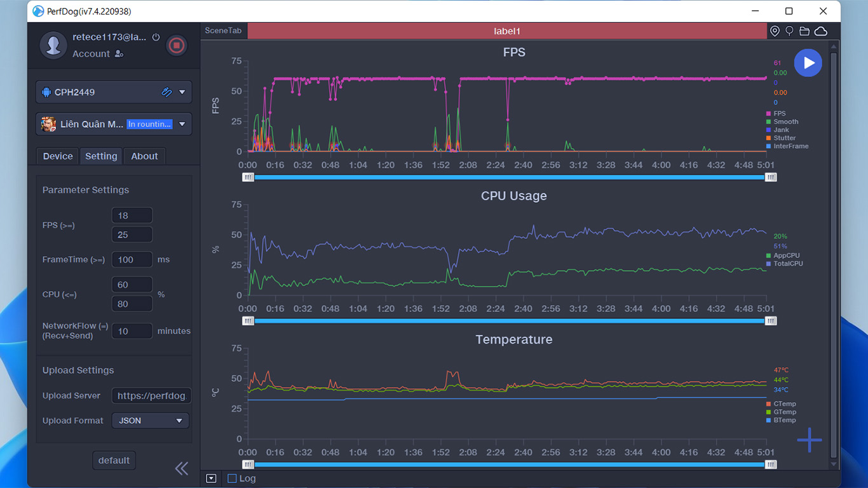Image resolution: width=868 pixels, height=488 pixels.
Task: Click the lightbulb marker icon
Action: point(790,31)
